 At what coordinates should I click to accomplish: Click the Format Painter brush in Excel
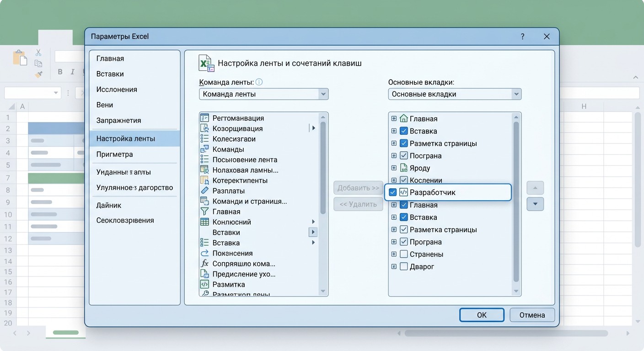[38, 74]
